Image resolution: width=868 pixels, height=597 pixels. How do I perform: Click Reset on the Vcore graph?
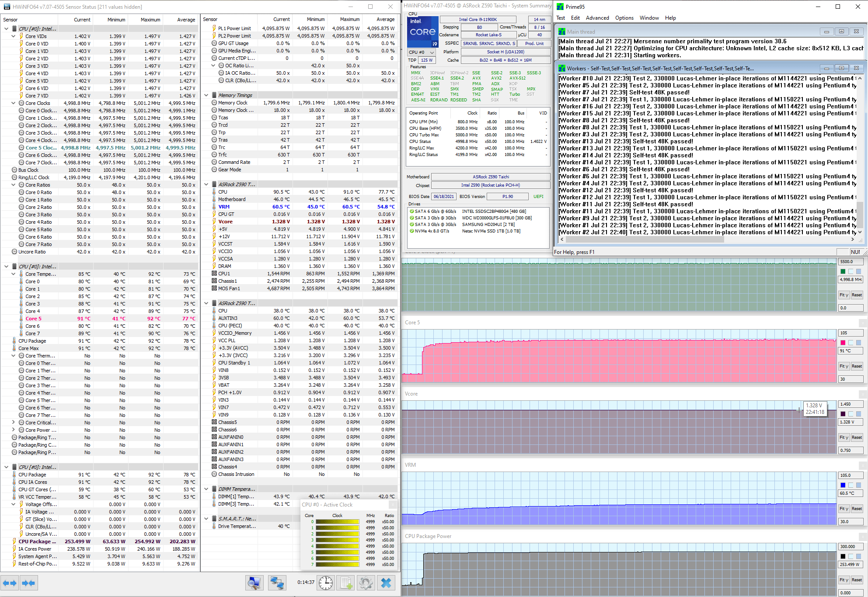pyautogui.click(x=857, y=437)
